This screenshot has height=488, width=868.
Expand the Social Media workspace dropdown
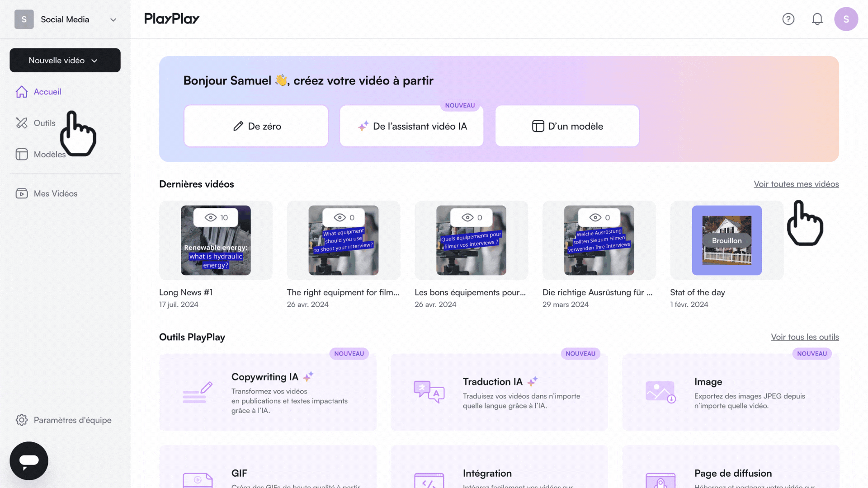113,19
